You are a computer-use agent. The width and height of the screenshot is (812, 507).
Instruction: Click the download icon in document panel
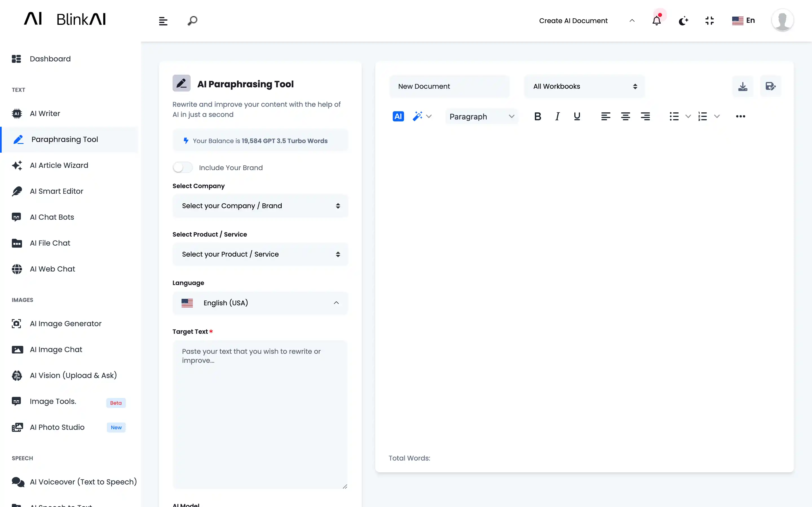pyautogui.click(x=743, y=86)
